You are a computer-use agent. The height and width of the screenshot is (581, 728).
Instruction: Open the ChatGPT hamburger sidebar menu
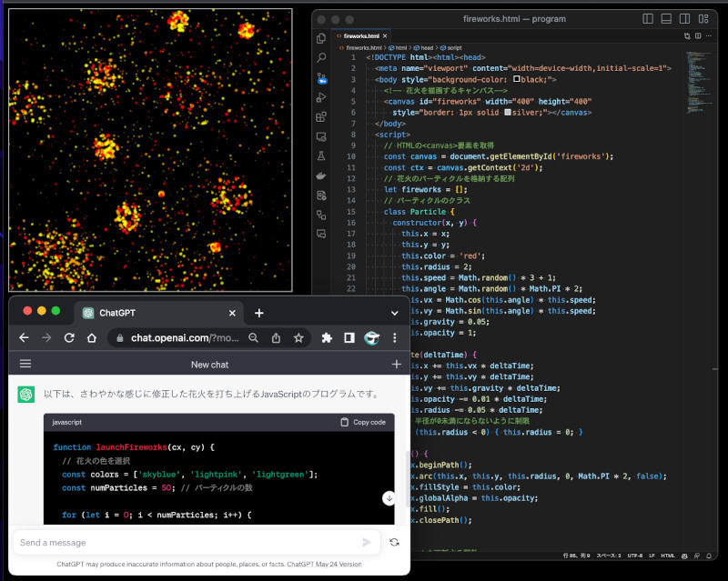25,364
